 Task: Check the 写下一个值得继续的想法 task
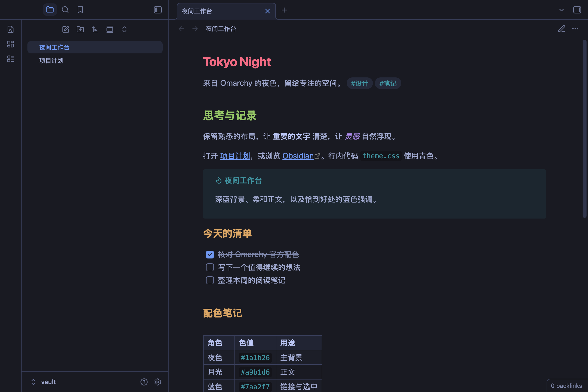click(x=210, y=268)
